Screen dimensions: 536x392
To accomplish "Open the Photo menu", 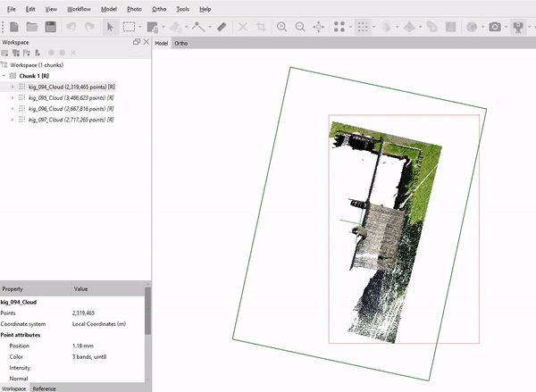I will point(134,9).
